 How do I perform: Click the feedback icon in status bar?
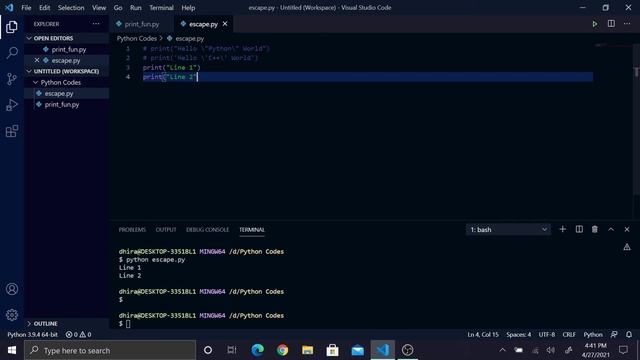point(614,334)
